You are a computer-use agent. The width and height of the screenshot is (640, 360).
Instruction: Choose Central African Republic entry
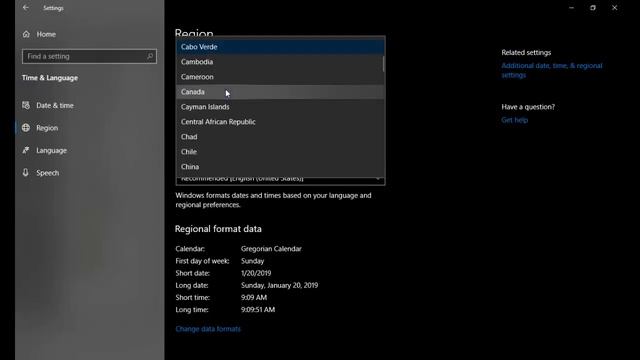click(280, 122)
